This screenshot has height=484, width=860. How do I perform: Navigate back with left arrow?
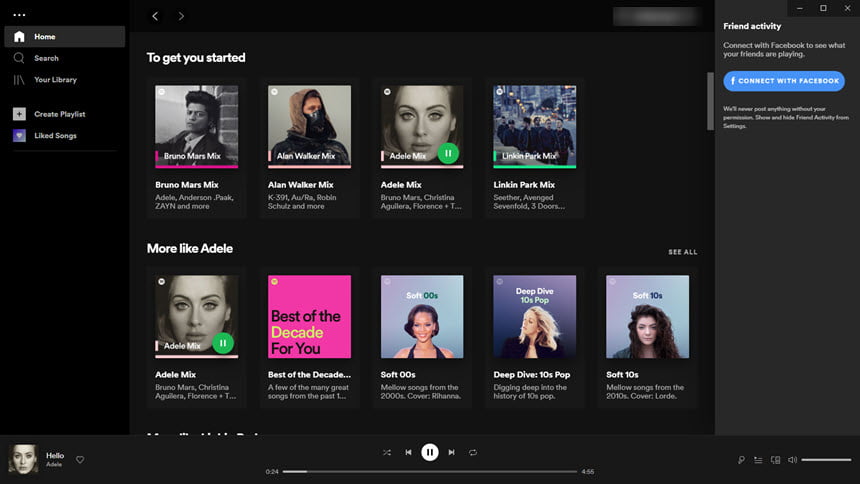tap(155, 16)
